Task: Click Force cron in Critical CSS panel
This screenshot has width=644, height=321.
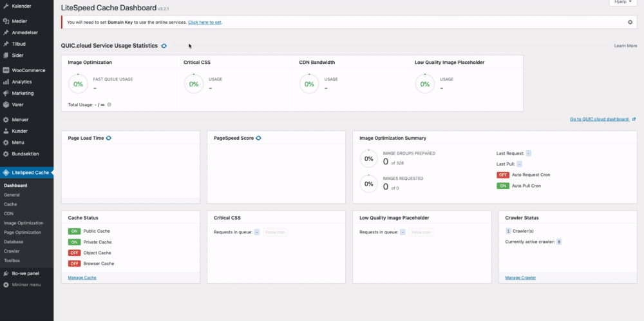Action: (275, 232)
